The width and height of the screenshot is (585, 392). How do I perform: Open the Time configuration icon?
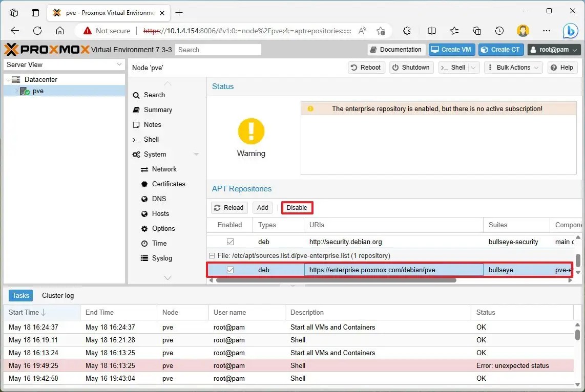[145, 243]
